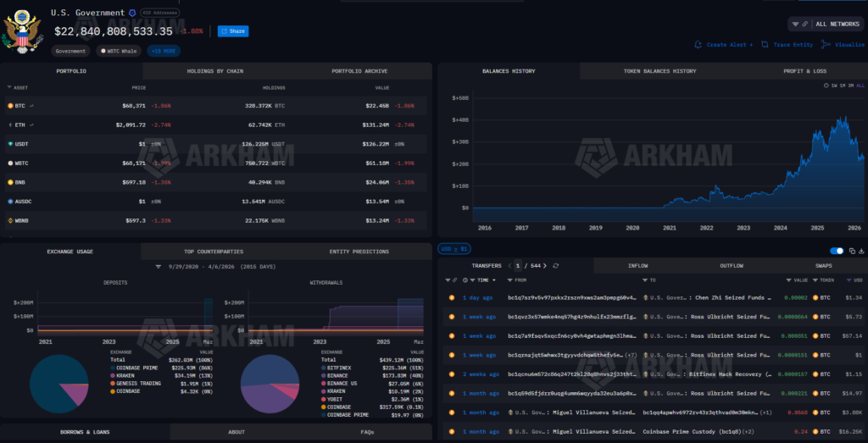
Task: Click the clock icon in the TIME column header
Action: pos(465,280)
